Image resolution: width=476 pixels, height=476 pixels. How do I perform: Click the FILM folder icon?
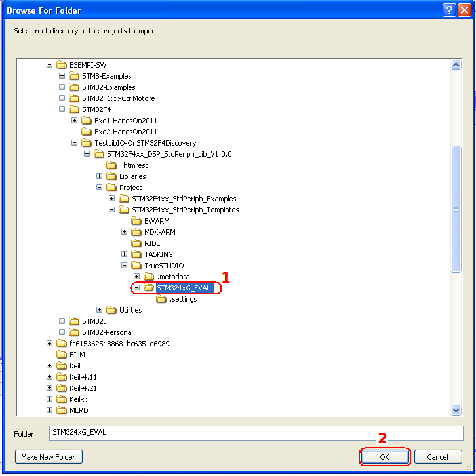point(62,355)
